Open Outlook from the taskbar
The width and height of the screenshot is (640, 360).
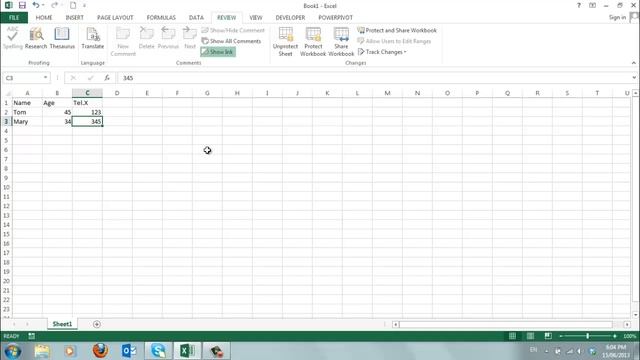click(129, 351)
